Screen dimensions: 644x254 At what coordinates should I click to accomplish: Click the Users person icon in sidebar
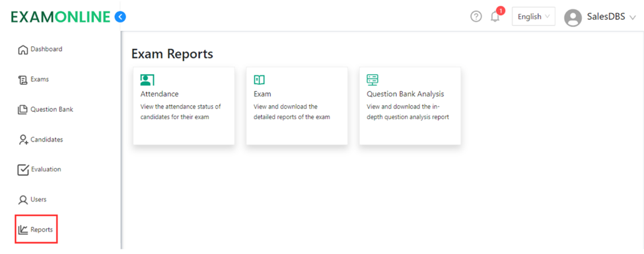tap(23, 200)
